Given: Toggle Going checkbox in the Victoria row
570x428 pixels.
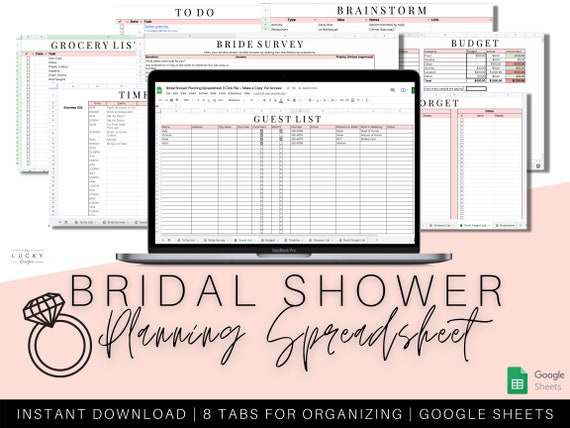Looking at the screenshot, I should 261,135.
